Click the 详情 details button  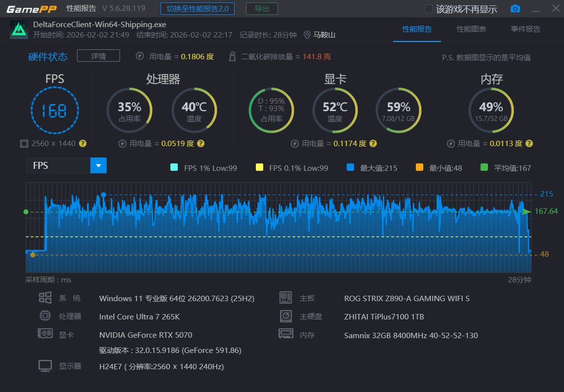pyautogui.click(x=99, y=56)
